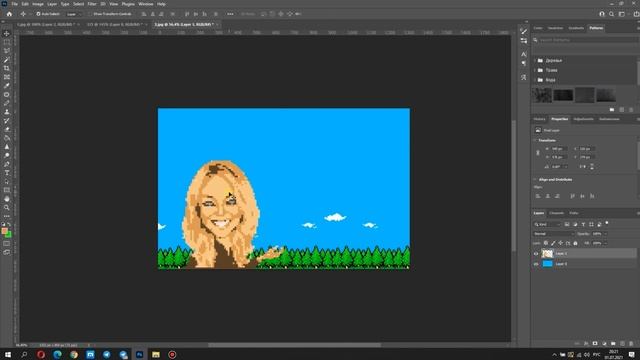640x360 pixels.
Task: Open the Image menu
Action: [38, 4]
